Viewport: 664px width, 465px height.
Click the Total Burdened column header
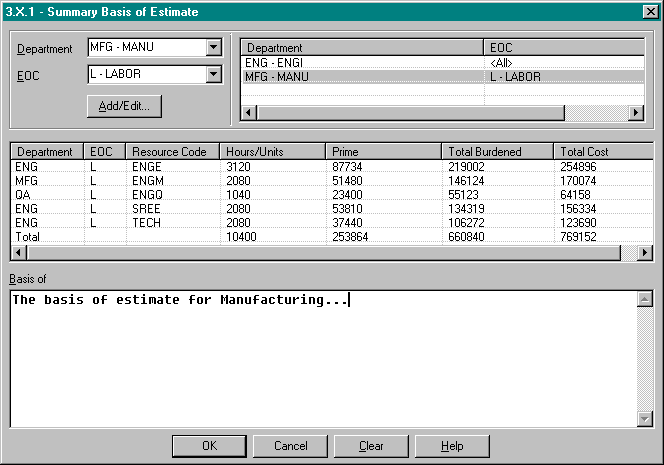497,152
